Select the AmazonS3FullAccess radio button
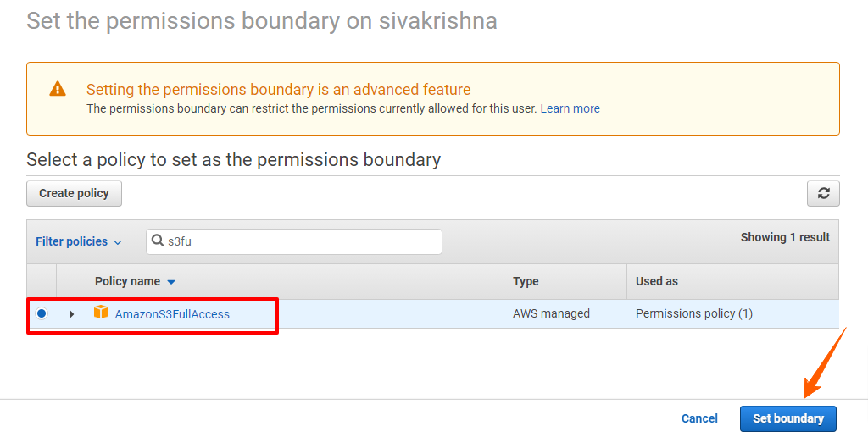Image resolution: width=868 pixels, height=437 pixels. tap(42, 313)
